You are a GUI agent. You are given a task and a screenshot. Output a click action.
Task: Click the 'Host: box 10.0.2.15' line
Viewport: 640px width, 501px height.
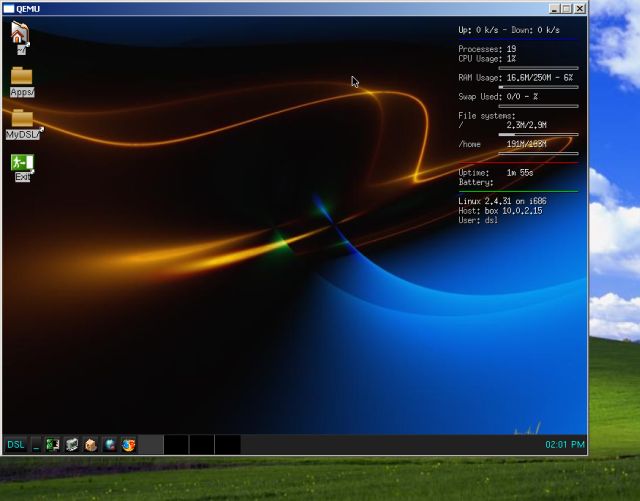tap(500, 211)
